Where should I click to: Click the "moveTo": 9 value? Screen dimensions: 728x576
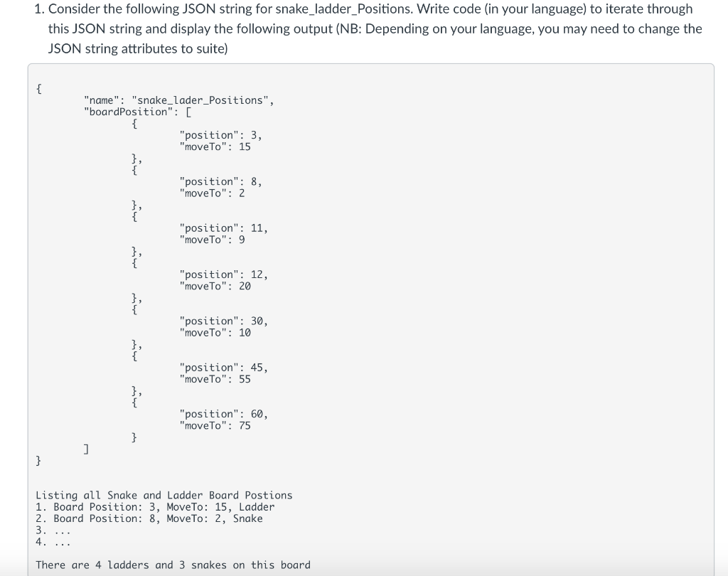pyautogui.click(x=211, y=240)
